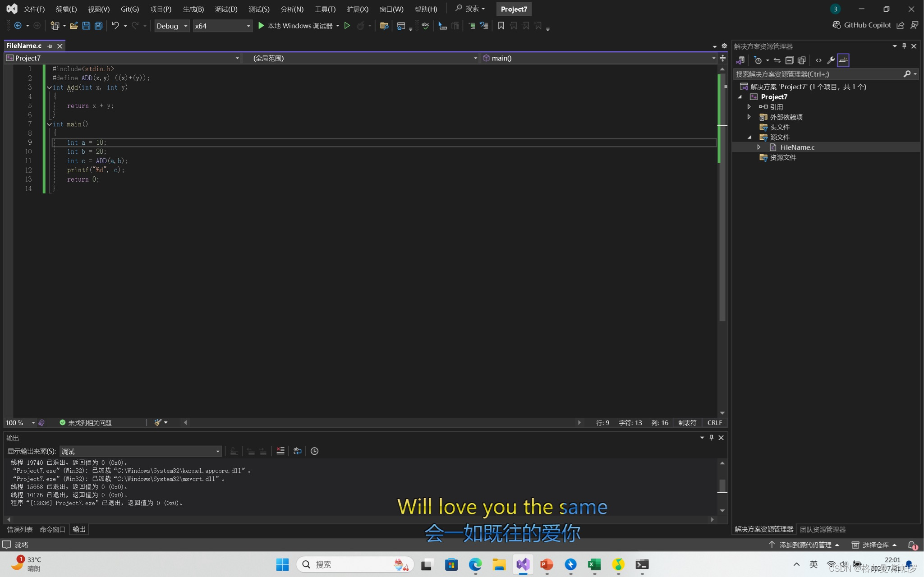Open properties via the wrench icon
Viewport: 924px width, 577px height.
click(831, 60)
